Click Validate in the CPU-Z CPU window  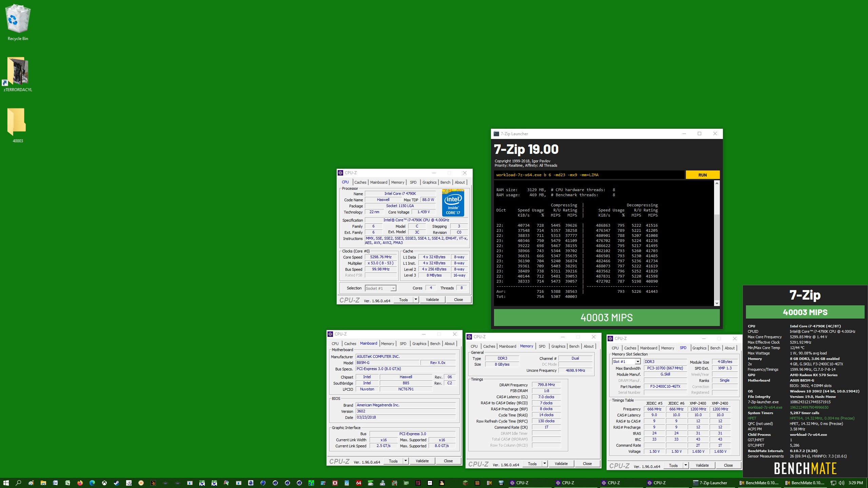coord(432,300)
